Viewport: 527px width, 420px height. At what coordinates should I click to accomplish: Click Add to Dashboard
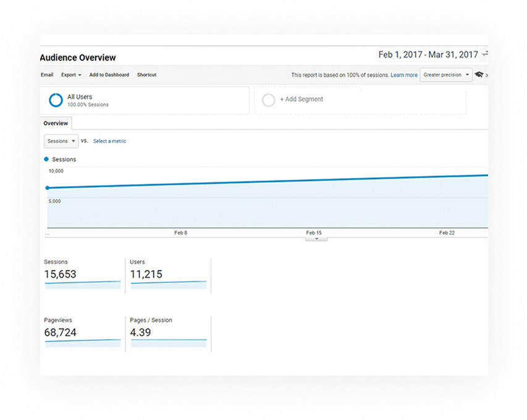coord(109,75)
